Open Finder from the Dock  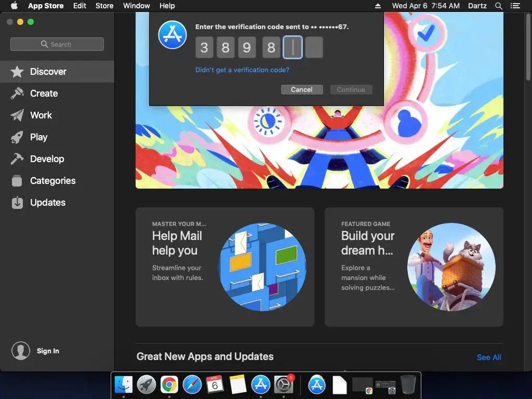point(124,385)
